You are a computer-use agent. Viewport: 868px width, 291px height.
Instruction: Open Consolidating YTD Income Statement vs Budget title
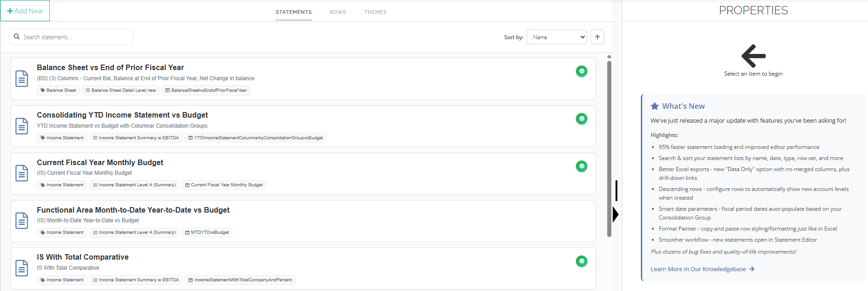pos(122,115)
